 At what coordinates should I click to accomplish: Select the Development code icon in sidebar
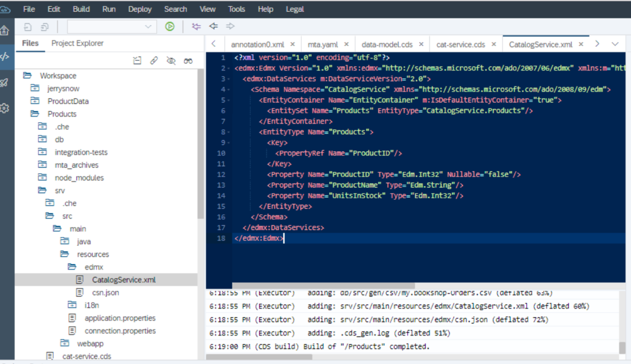tap(5, 56)
